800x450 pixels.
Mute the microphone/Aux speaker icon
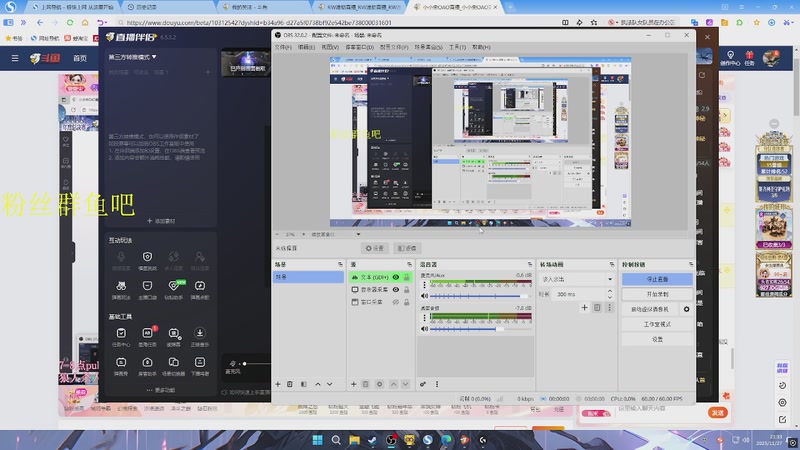(424, 296)
